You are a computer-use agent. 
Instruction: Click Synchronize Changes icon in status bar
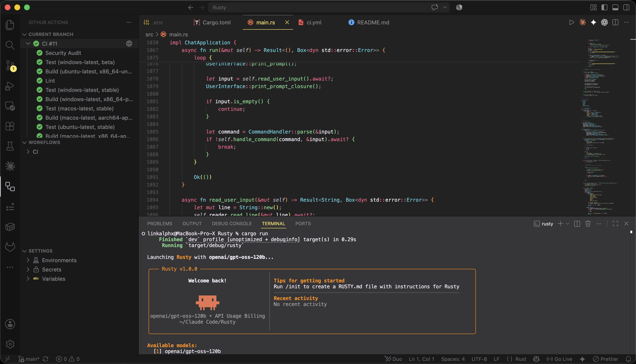(x=45, y=359)
